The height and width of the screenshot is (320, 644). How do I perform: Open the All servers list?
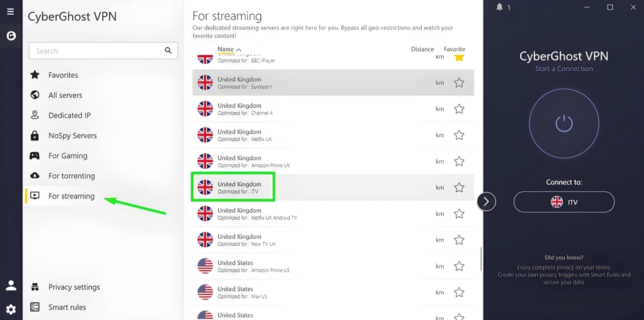point(65,95)
